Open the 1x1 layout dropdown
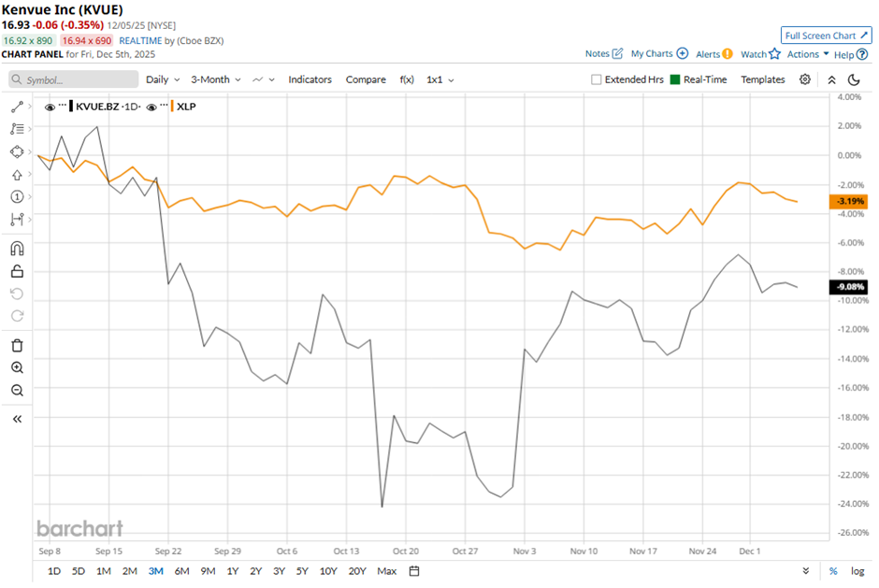This screenshot has width=879, height=588. [x=440, y=79]
